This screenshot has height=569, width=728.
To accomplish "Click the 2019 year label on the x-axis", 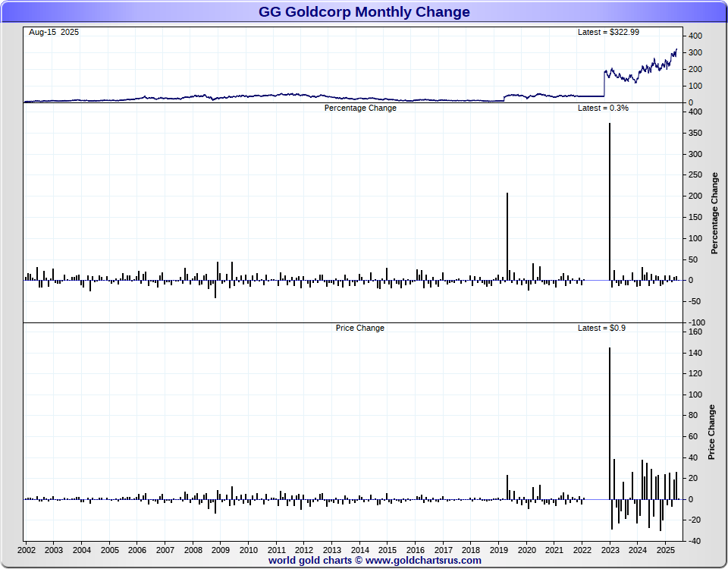I will 498,551.
